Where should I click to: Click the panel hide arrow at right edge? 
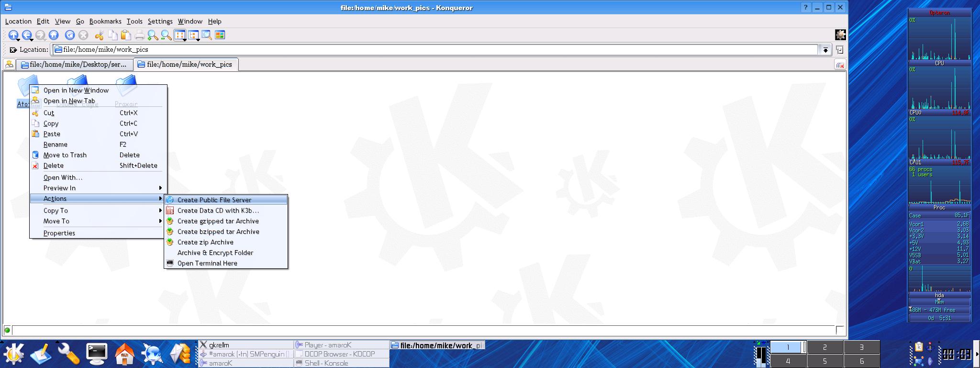pos(977,354)
